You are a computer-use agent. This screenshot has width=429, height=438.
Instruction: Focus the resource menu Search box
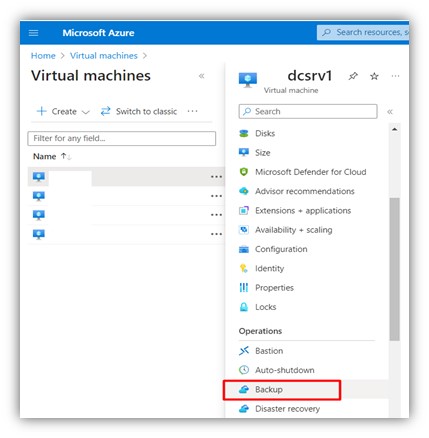click(308, 111)
